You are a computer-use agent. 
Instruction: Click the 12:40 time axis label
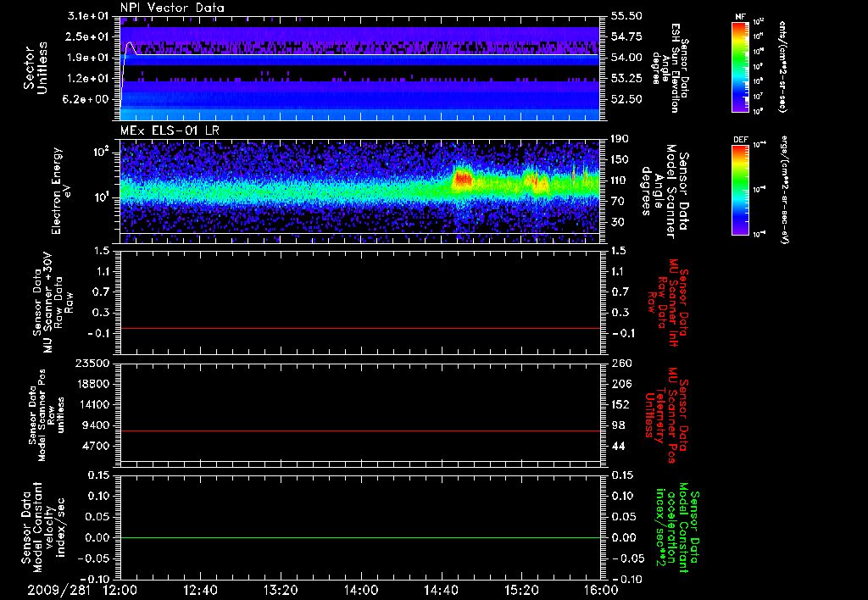(200, 590)
